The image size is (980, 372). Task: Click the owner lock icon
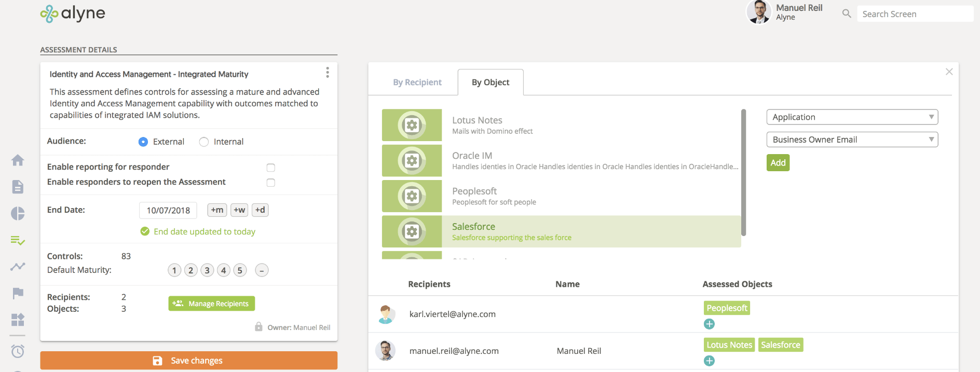pos(258,327)
